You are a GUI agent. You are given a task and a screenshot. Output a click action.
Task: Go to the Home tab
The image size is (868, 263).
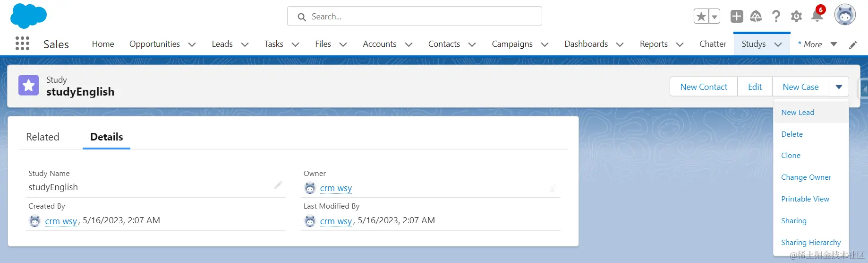(x=103, y=44)
